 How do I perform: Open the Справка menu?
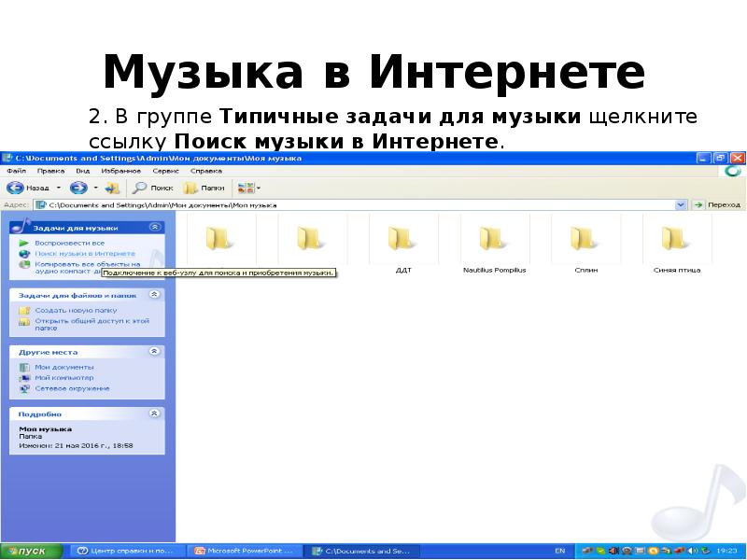point(205,171)
